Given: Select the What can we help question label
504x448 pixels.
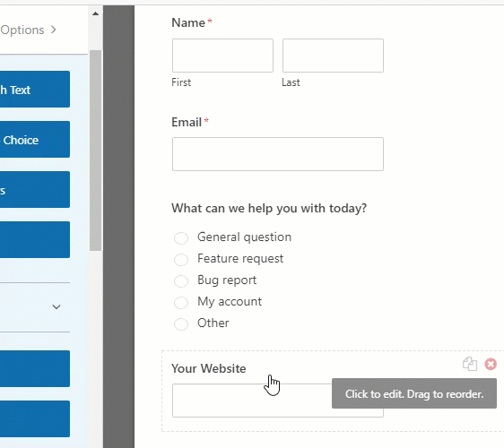Looking at the screenshot, I should pos(269,209).
